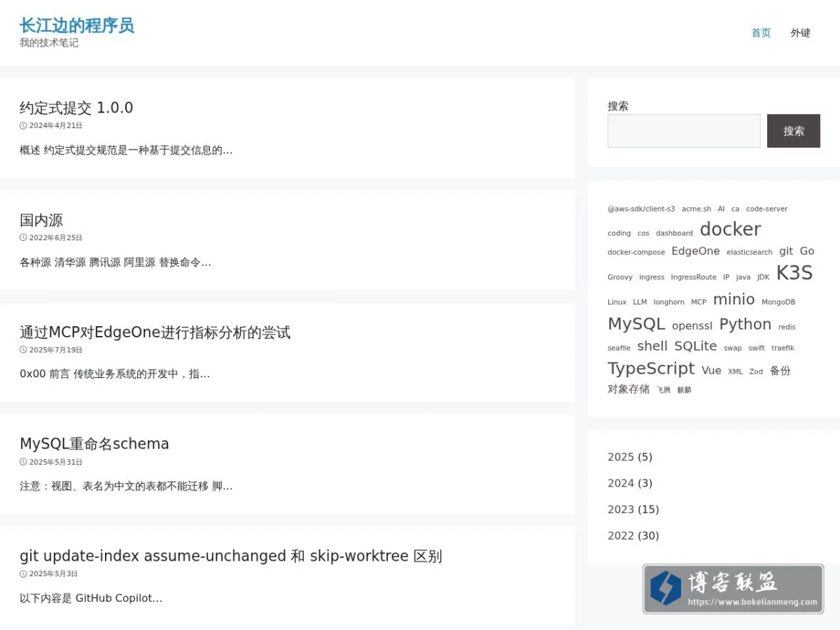Select the redis tag

(787, 327)
